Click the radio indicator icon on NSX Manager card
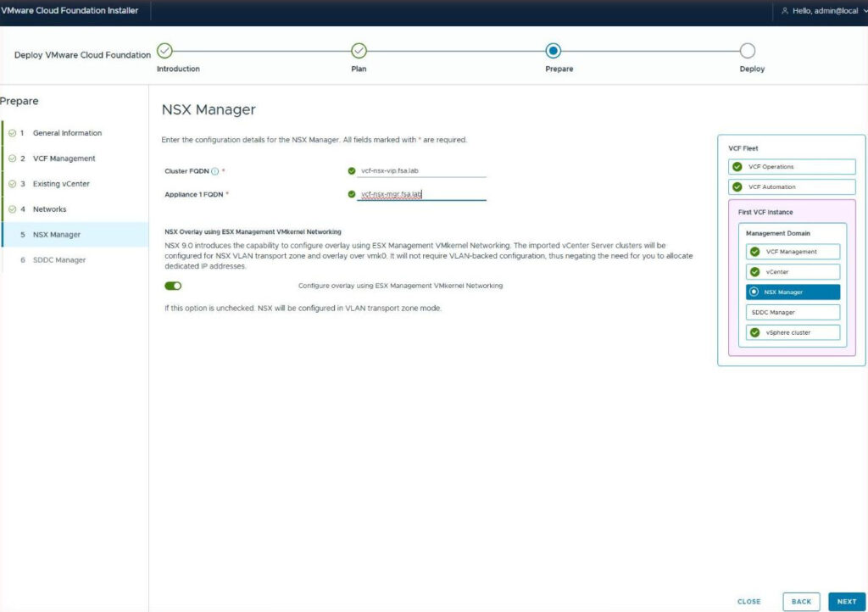 pos(754,292)
